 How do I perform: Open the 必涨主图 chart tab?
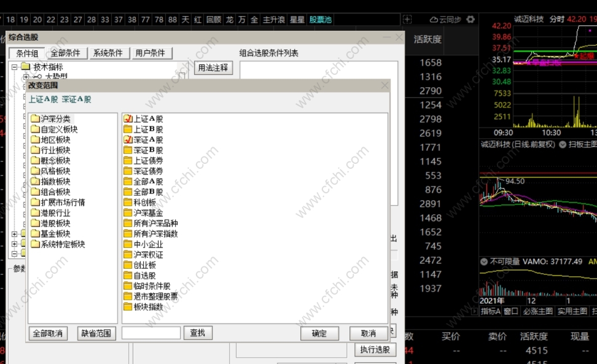(x=537, y=311)
